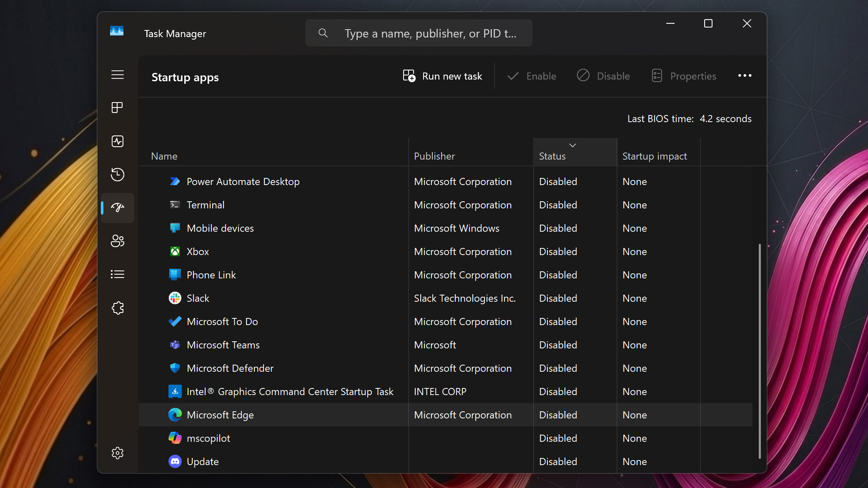Select the Startup apps sidebar icon
Viewport: 868px width, 488px height.
118,208
